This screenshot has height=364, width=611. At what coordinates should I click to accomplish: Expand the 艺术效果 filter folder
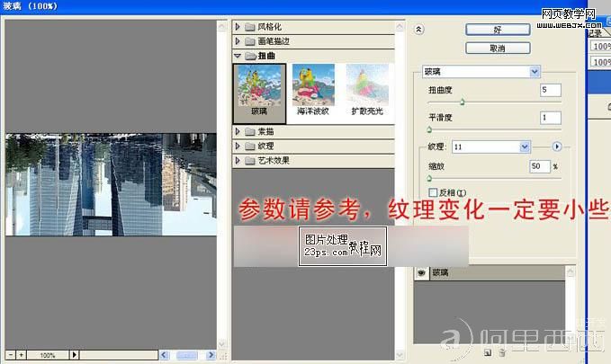(x=238, y=160)
